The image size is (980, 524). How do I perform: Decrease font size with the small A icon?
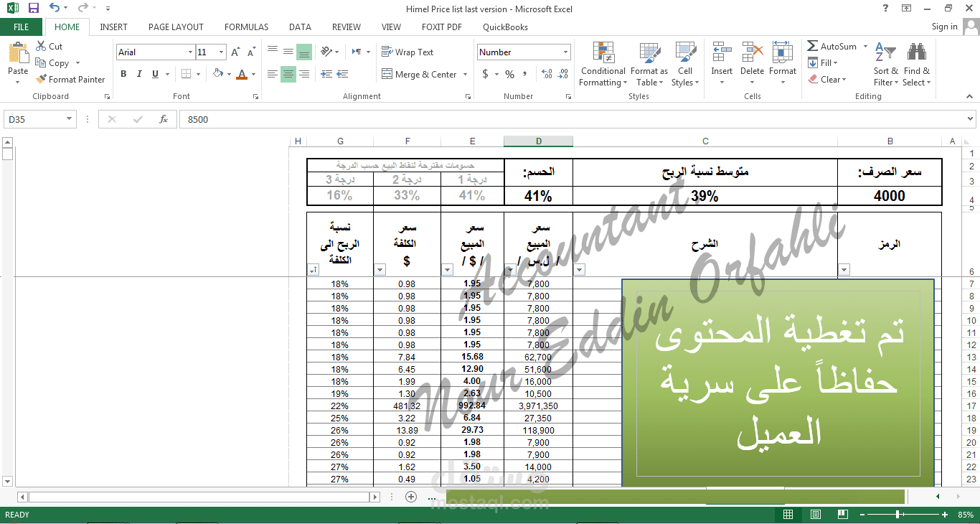point(252,52)
